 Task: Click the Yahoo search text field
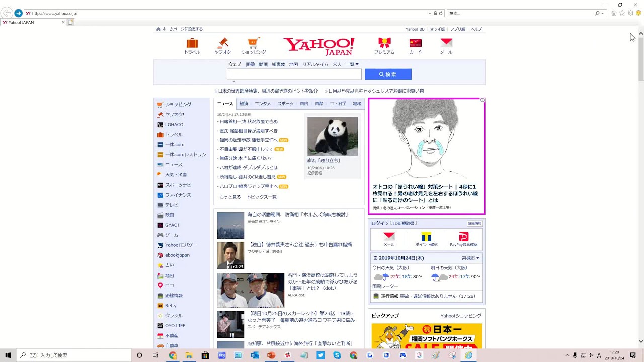(x=294, y=74)
